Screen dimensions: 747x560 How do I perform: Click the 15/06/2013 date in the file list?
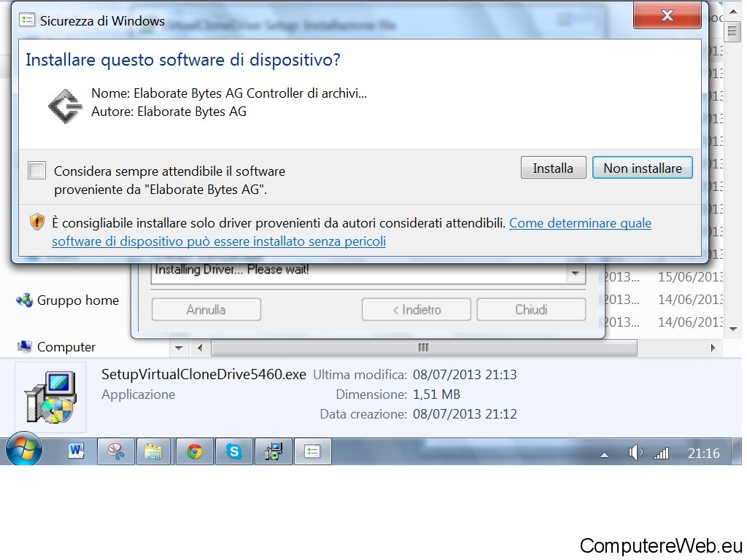(690, 276)
